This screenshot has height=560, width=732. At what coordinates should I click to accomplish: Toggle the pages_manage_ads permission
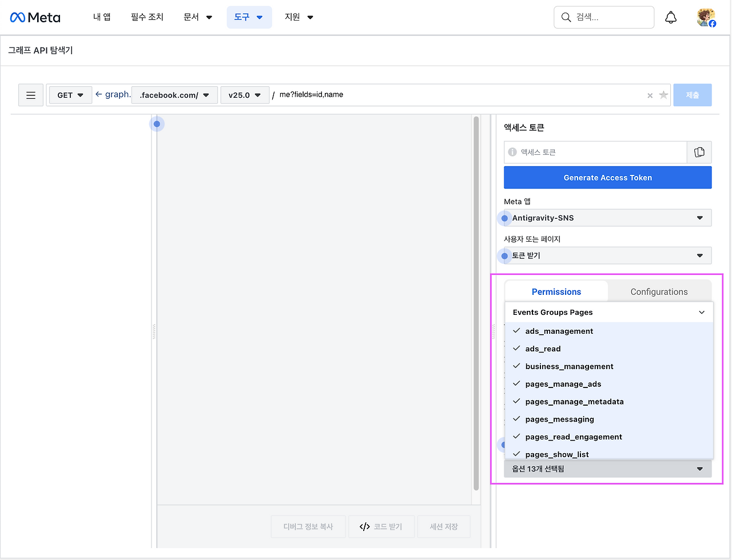click(x=609, y=384)
